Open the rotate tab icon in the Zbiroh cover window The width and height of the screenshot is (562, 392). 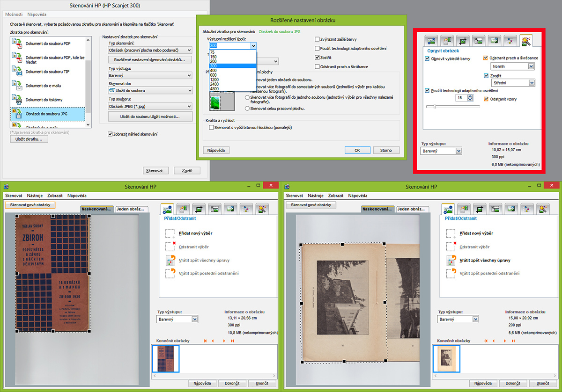click(183, 209)
